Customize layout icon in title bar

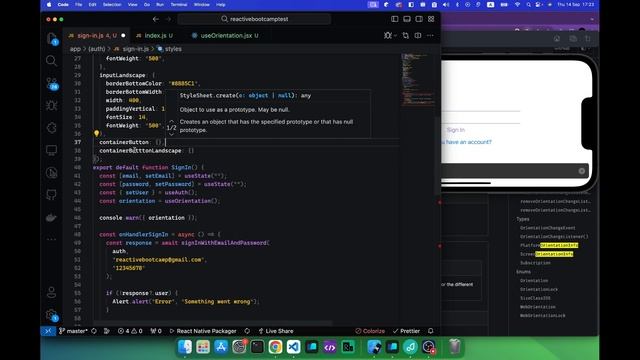431,19
